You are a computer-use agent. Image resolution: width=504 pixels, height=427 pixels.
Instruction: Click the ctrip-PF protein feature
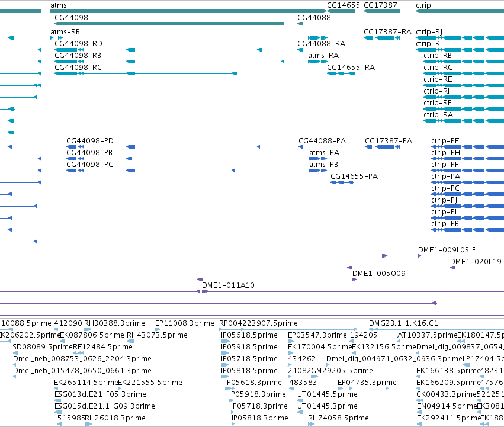tap(468, 171)
